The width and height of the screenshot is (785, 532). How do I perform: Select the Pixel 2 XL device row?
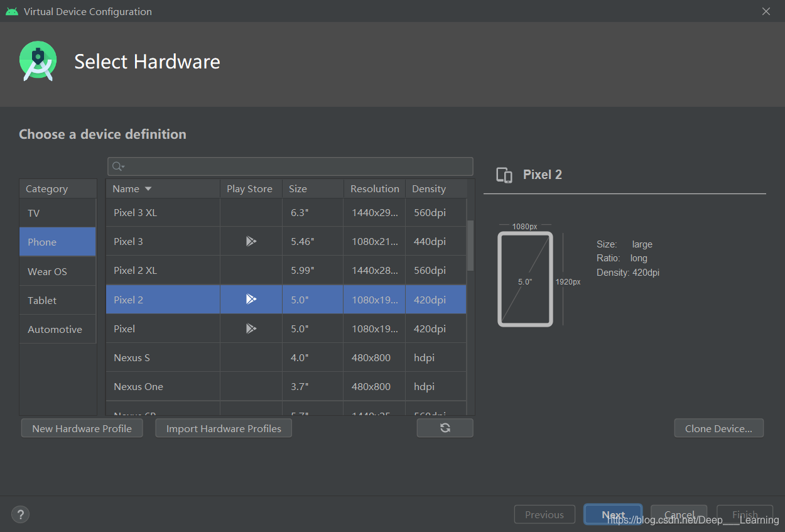286,270
